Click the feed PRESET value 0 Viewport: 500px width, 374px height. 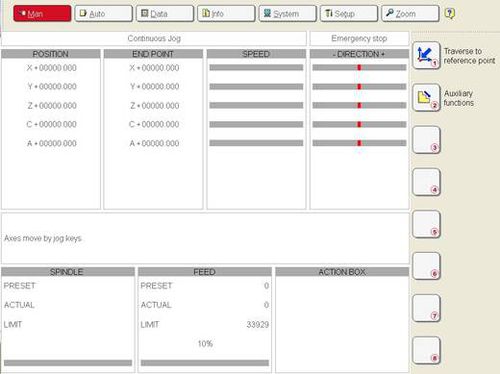point(266,286)
